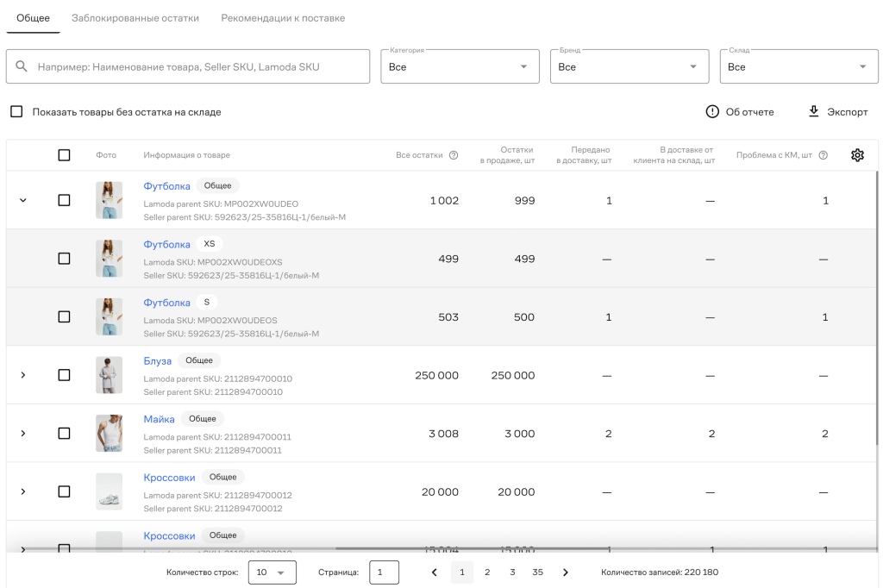883x588 pixels.
Task: Go to next page arrow
Action: 566,572
